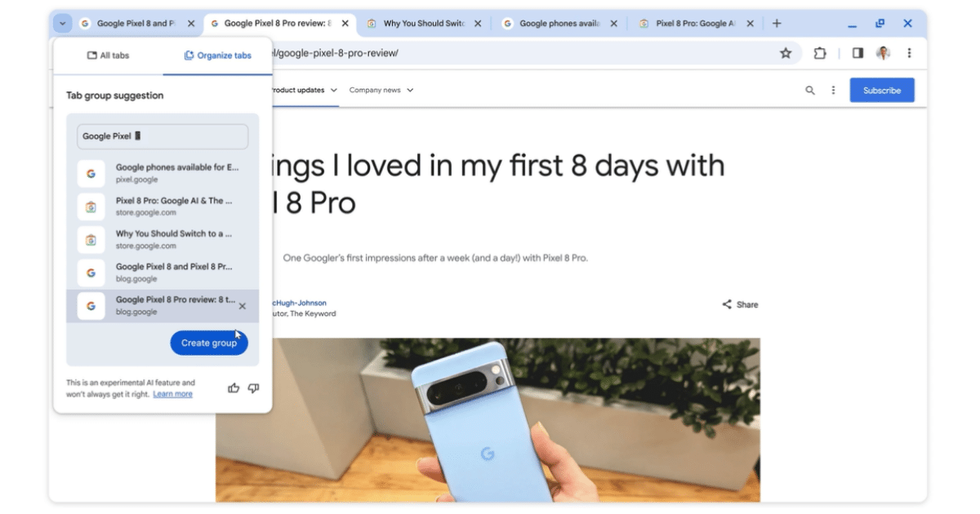Click the tab search dropdown arrow

(63, 24)
